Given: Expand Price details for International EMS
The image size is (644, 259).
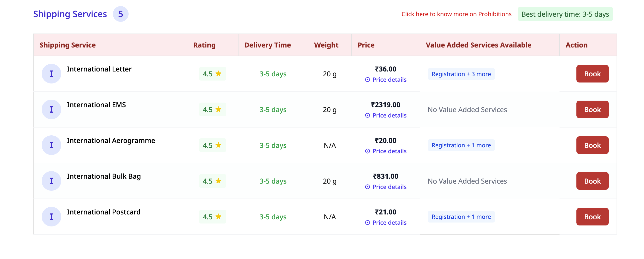Looking at the screenshot, I should point(386,116).
